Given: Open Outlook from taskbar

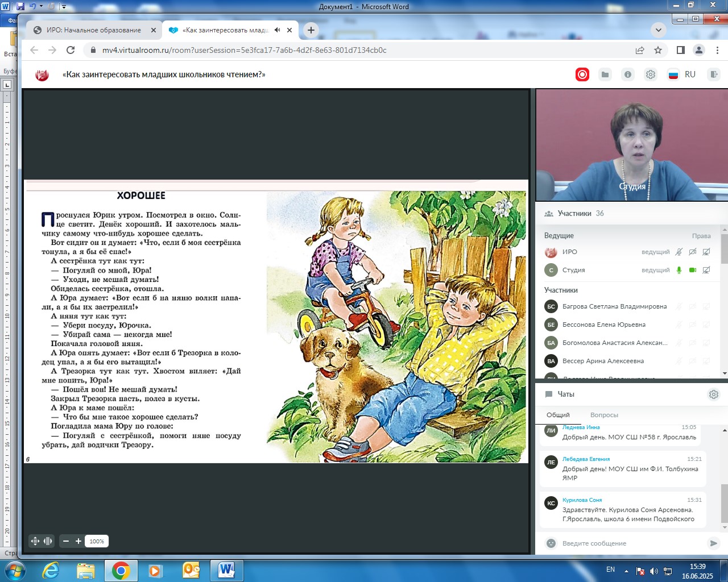Looking at the screenshot, I should [x=191, y=570].
